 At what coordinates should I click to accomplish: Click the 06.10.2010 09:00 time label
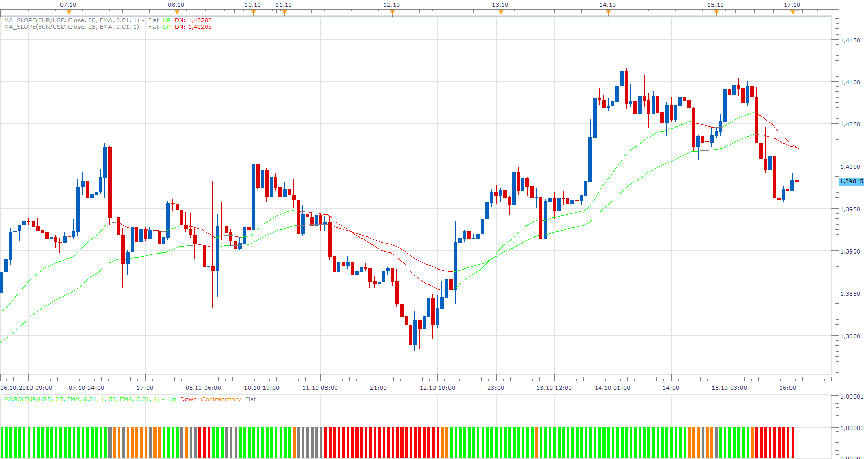pyautogui.click(x=26, y=388)
